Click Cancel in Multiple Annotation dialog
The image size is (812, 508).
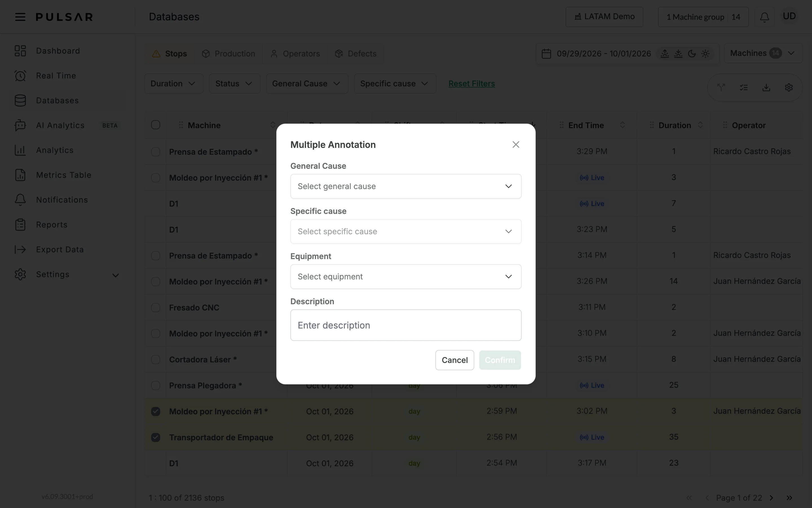tap(454, 360)
